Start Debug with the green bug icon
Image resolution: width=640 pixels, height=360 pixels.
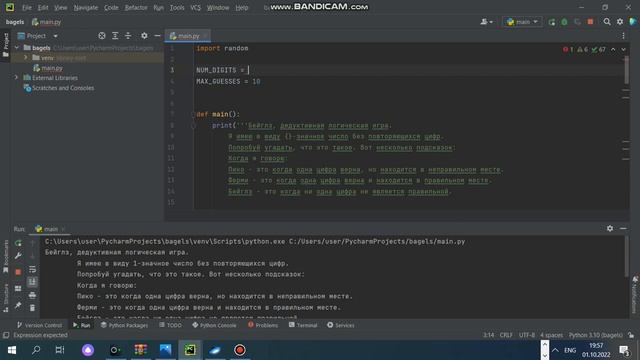pos(564,22)
